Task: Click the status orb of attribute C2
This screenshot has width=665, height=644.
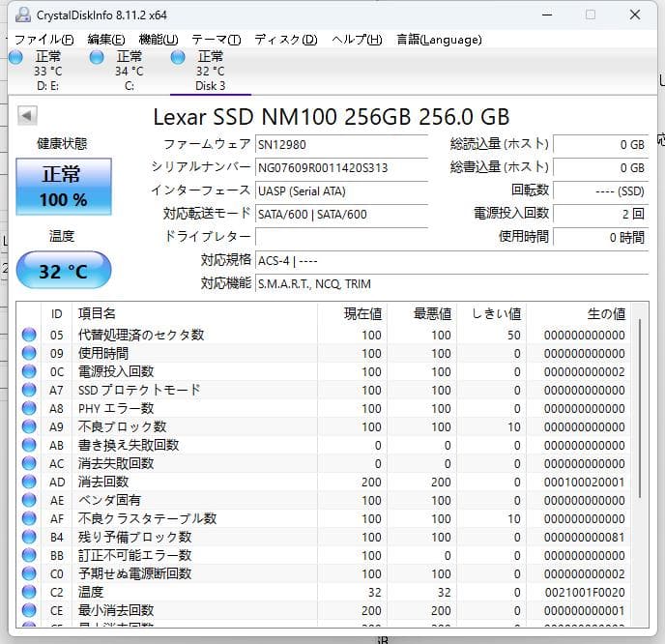Action: (29, 592)
